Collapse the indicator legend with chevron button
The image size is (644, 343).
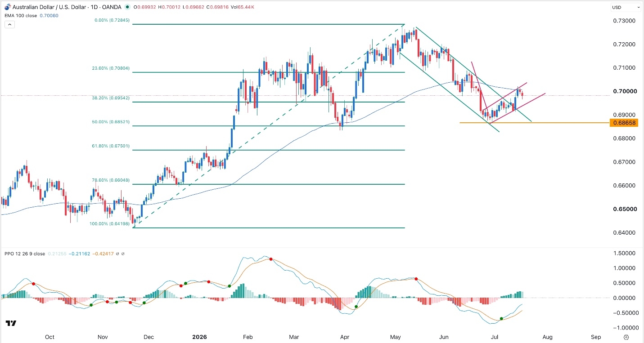click(10, 24)
